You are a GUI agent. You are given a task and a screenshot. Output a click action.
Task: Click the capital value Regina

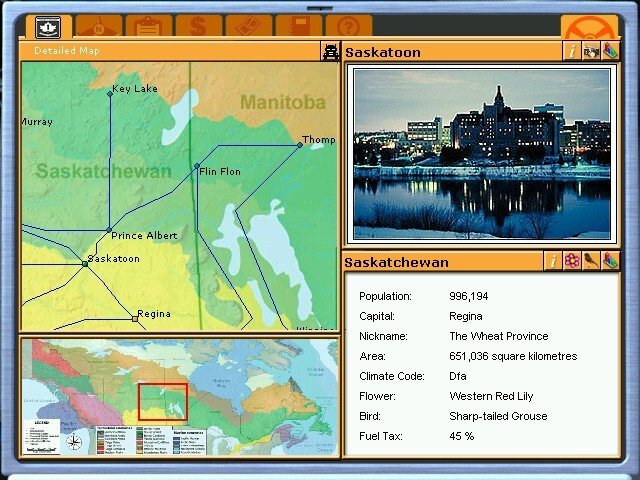point(466,316)
